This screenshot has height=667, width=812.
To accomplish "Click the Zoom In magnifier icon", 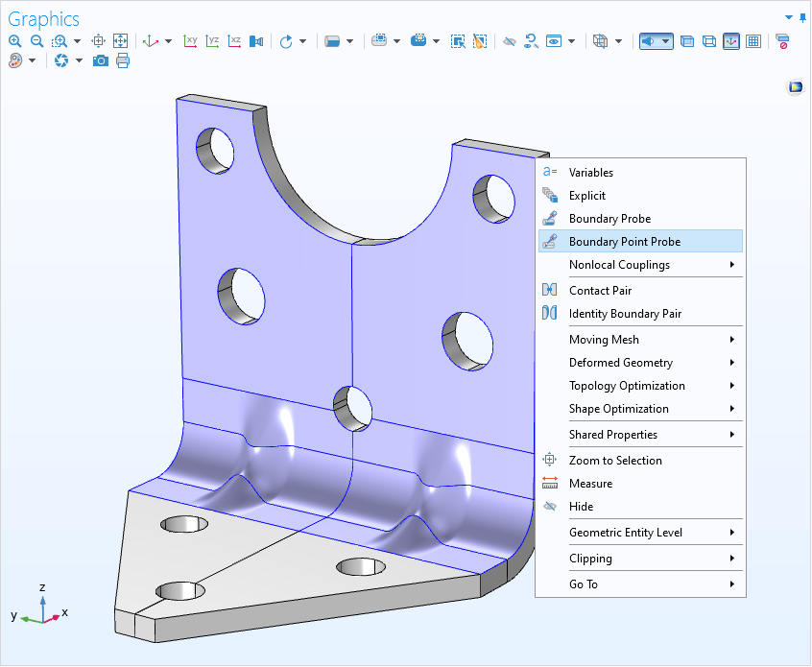I will coord(14,41).
